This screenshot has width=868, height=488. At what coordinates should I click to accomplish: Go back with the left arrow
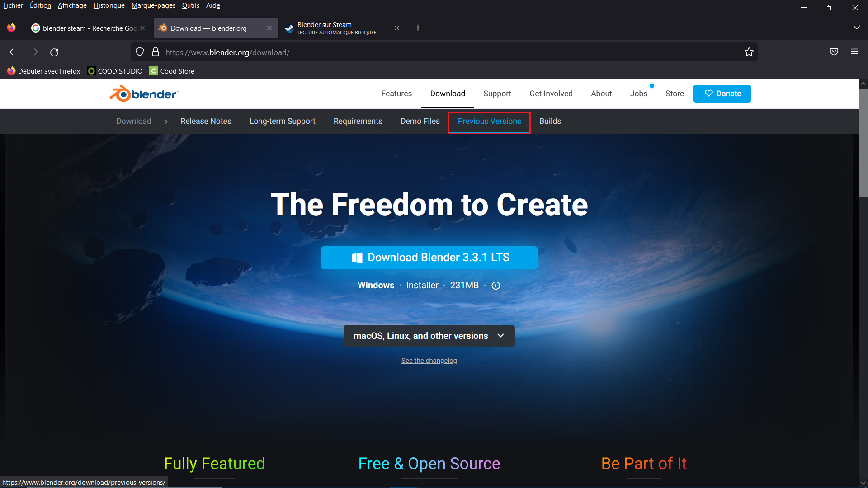14,52
